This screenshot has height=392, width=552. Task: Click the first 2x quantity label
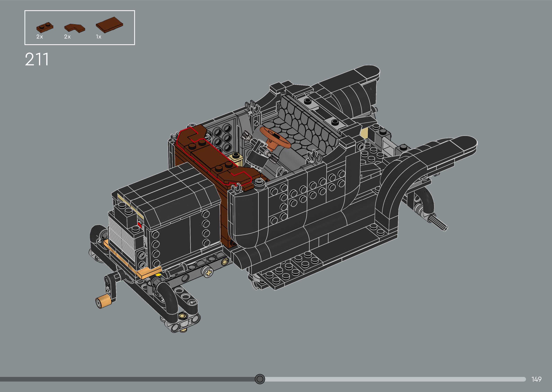[40, 37]
